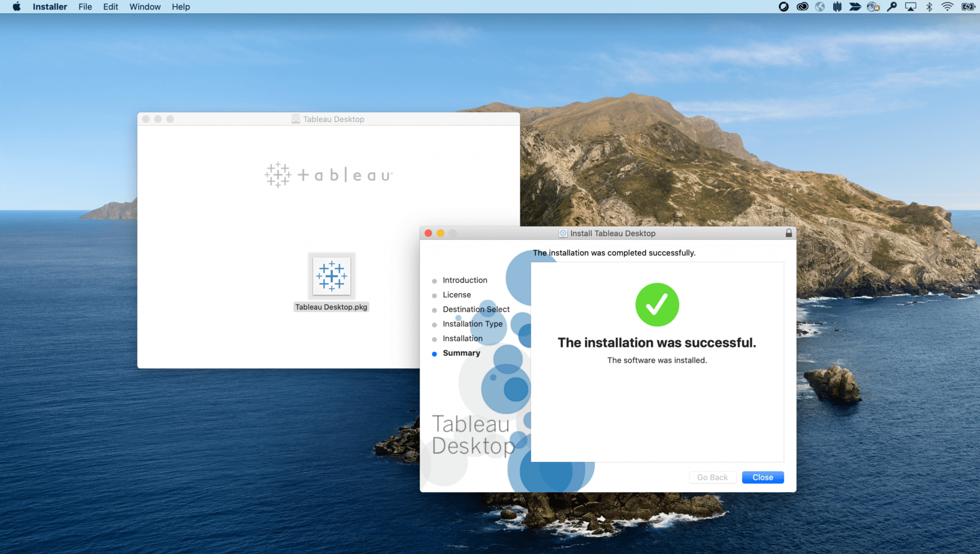Click the Go Back button

(712, 477)
